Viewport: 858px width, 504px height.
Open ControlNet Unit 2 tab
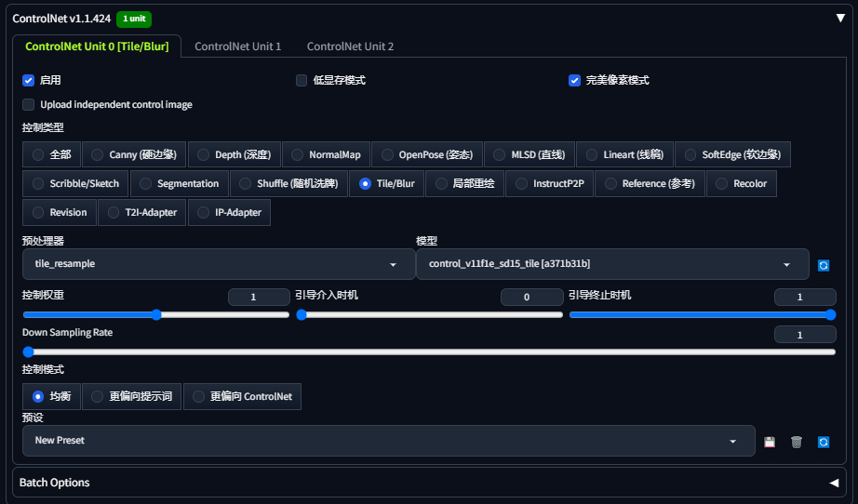pyautogui.click(x=350, y=46)
